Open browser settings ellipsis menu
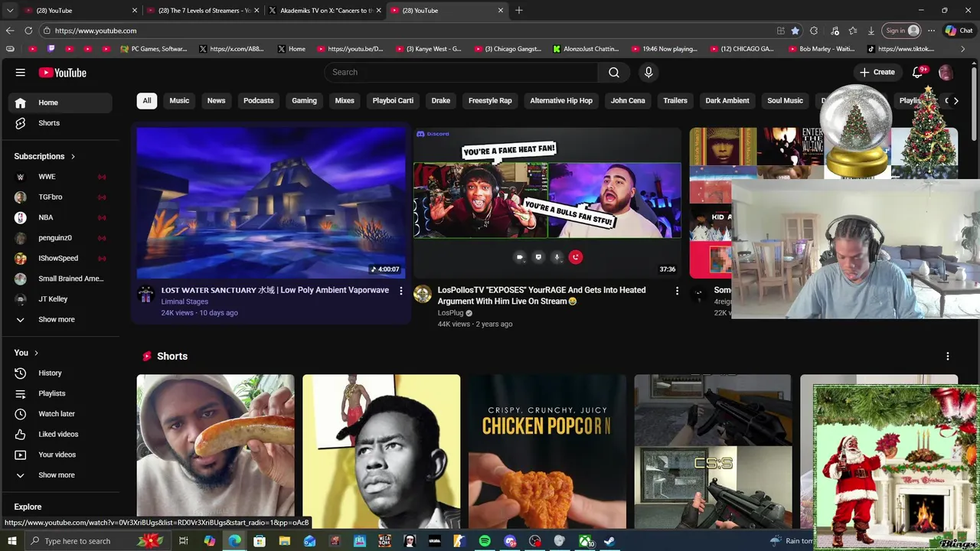The image size is (980, 551). 931,31
